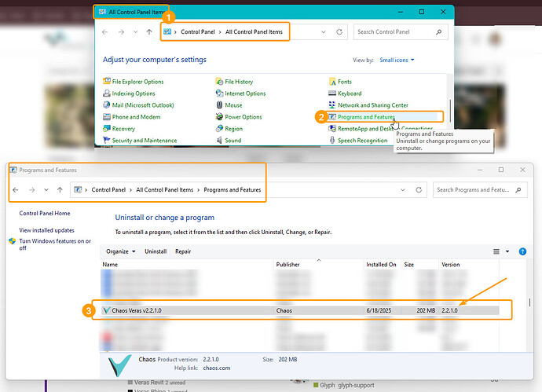The height and width of the screenshot is (392, 542).
Task: Open View by Small icons dropdown
Action: click(397, 60)
